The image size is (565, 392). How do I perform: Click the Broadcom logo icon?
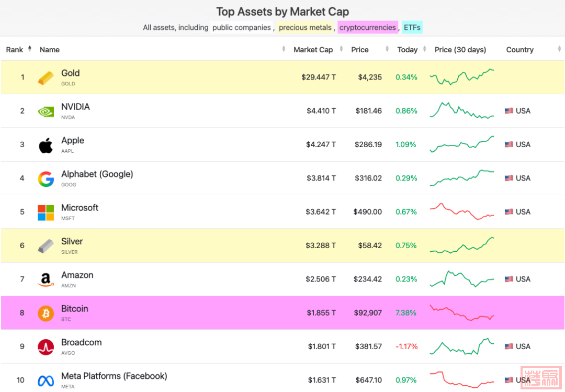click(x=46, y=347)
